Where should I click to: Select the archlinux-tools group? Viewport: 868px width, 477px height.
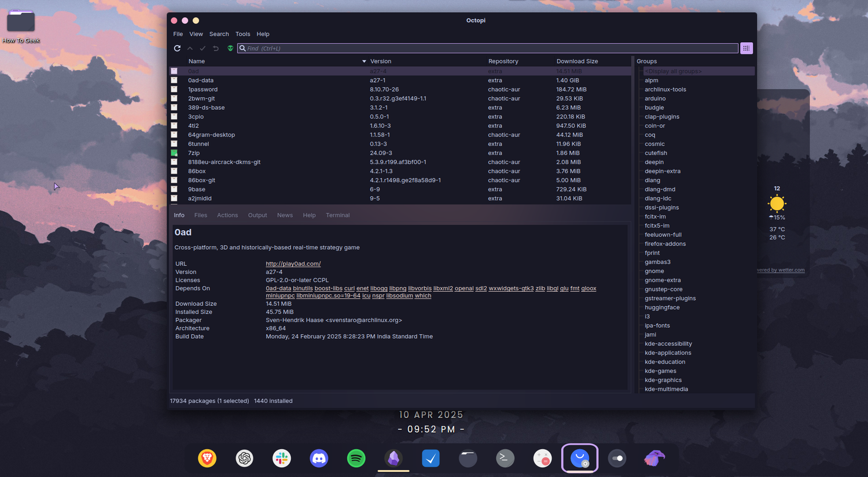pyautogui.click(x=665, y=90)
